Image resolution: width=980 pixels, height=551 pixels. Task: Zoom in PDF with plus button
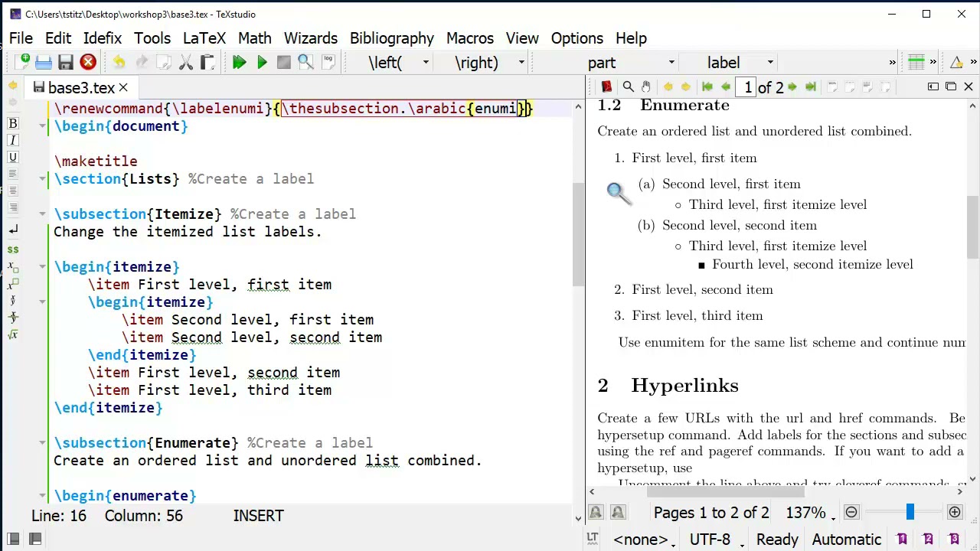point(955,512)
